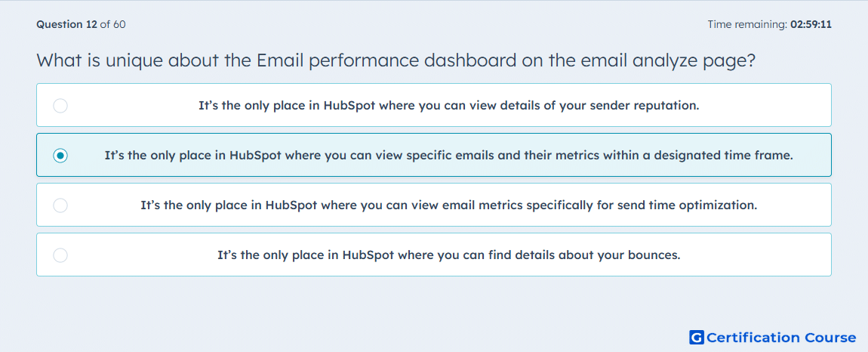Click the blue G logo icon
The image size is (868, 352).
point(697,337)
